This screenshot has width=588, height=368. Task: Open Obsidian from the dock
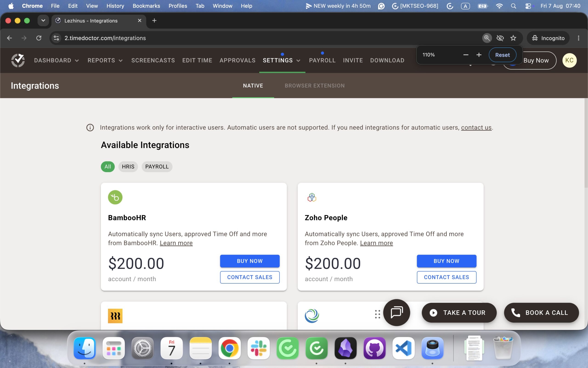point(345,348)
